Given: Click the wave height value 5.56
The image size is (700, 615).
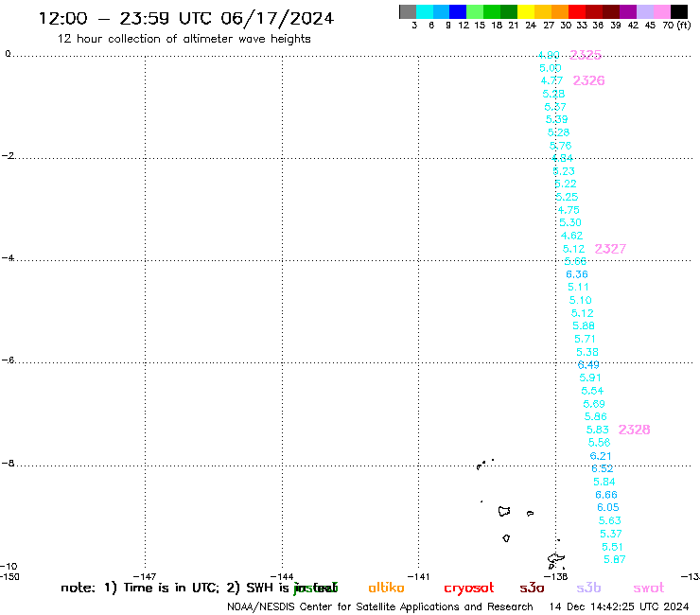Looking at the screenshot, I should [x=599, y=443].
